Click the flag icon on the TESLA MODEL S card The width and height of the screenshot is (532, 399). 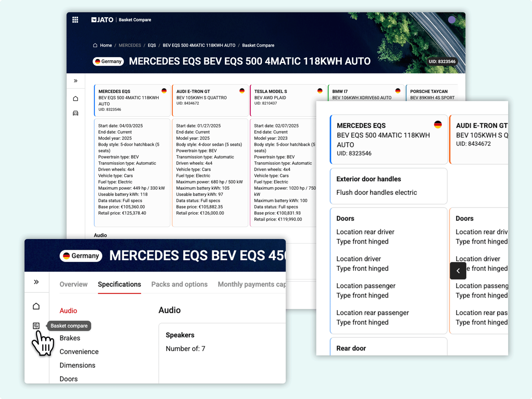click(320, 91)
